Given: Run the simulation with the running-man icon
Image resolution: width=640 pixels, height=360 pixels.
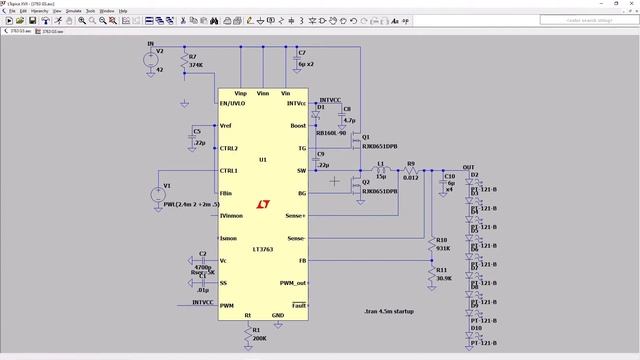Looking at the screenshot, I should click(59, 20).
